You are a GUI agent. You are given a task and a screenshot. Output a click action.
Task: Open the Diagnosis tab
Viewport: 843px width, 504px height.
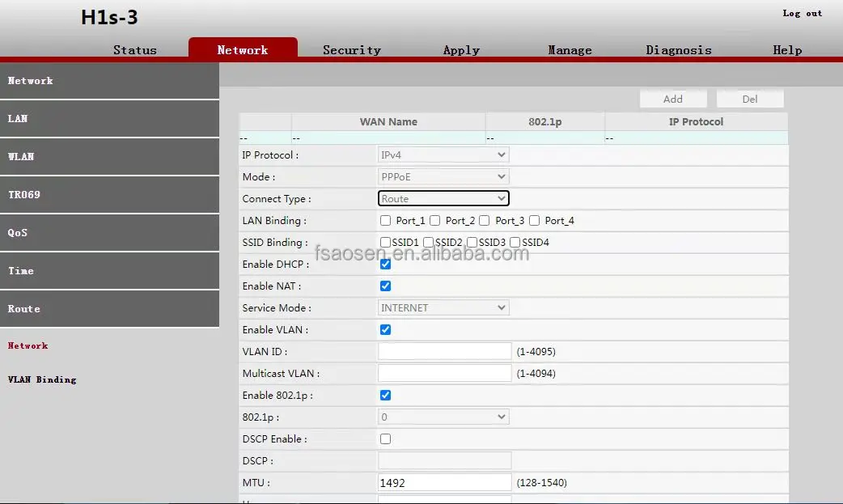tap(678, 50)
